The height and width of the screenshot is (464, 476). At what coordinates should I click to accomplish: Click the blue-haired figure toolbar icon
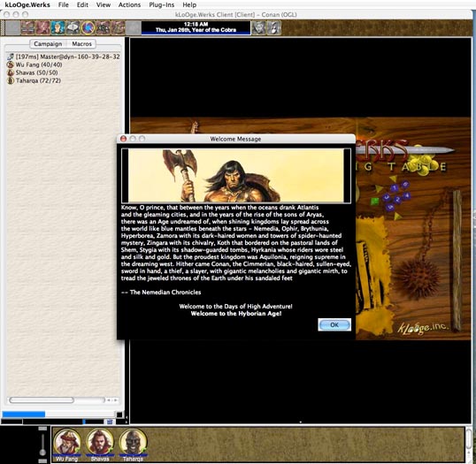click(58, 28)
